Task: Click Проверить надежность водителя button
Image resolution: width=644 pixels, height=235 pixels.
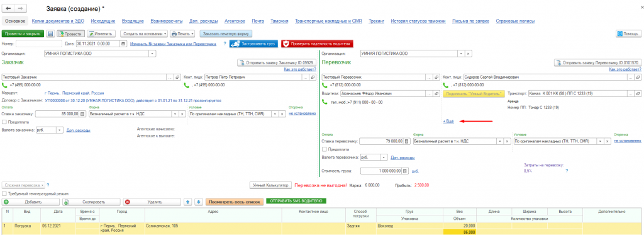Action: [x=317, y=43]
